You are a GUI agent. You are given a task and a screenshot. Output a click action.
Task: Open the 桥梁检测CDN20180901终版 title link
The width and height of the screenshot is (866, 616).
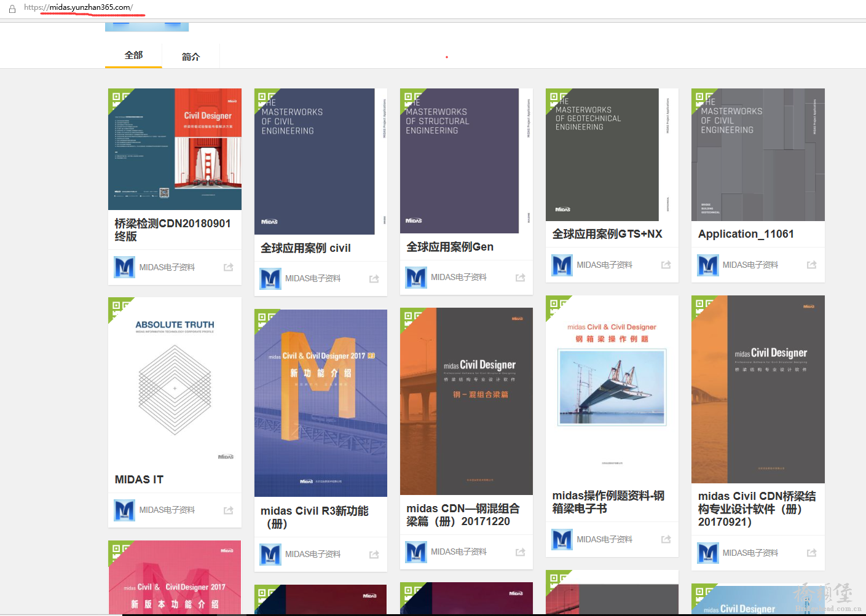(173, 230)
